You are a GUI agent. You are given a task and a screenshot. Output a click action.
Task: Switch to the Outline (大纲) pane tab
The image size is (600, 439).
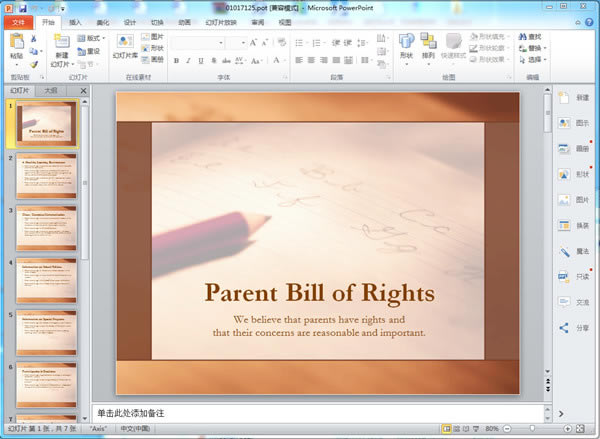tap(51, 91)
